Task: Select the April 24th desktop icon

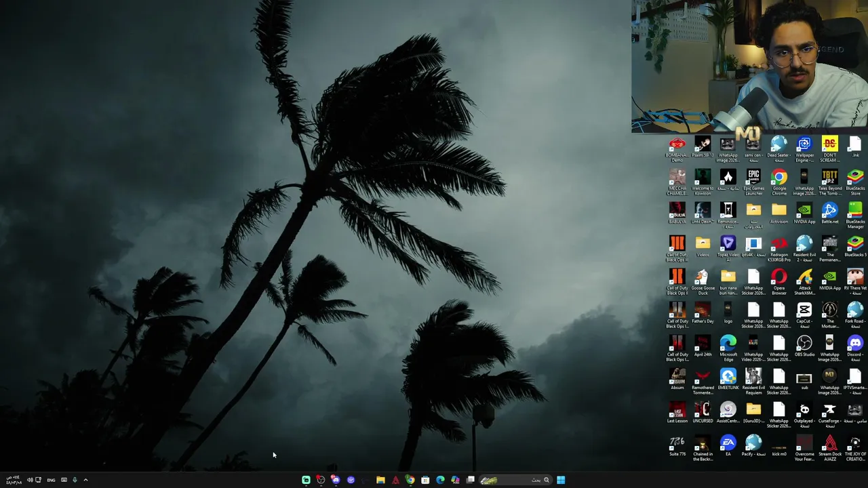Action: [x=703, y=346]
